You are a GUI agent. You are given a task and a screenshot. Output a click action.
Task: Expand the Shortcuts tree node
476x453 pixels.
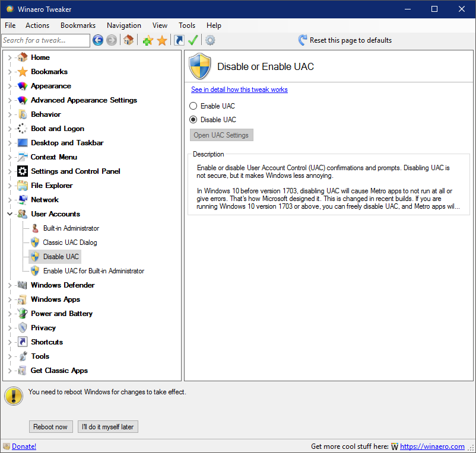point(9,342)
